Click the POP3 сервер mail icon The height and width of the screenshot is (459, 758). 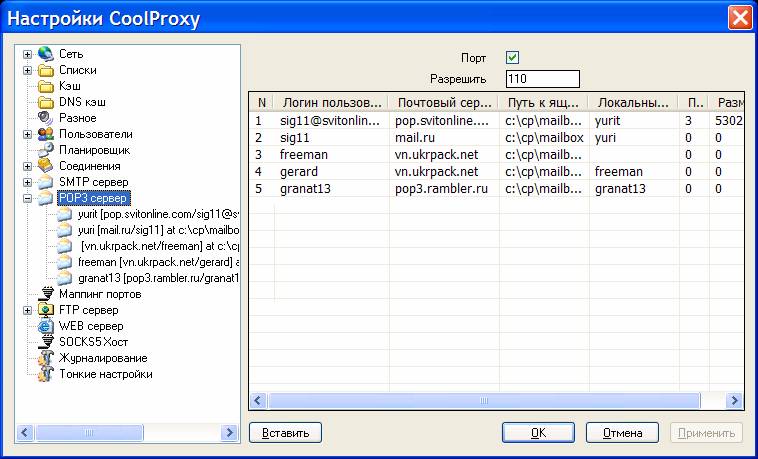point(46,198)
